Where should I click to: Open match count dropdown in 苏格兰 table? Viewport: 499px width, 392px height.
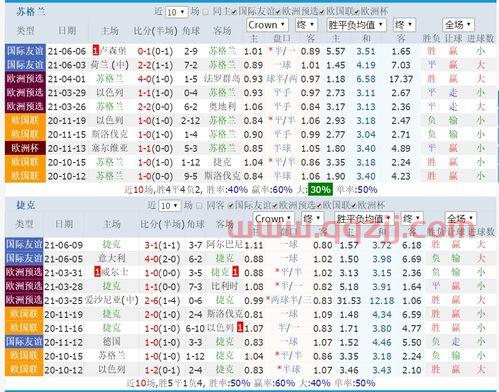(176, 12)
